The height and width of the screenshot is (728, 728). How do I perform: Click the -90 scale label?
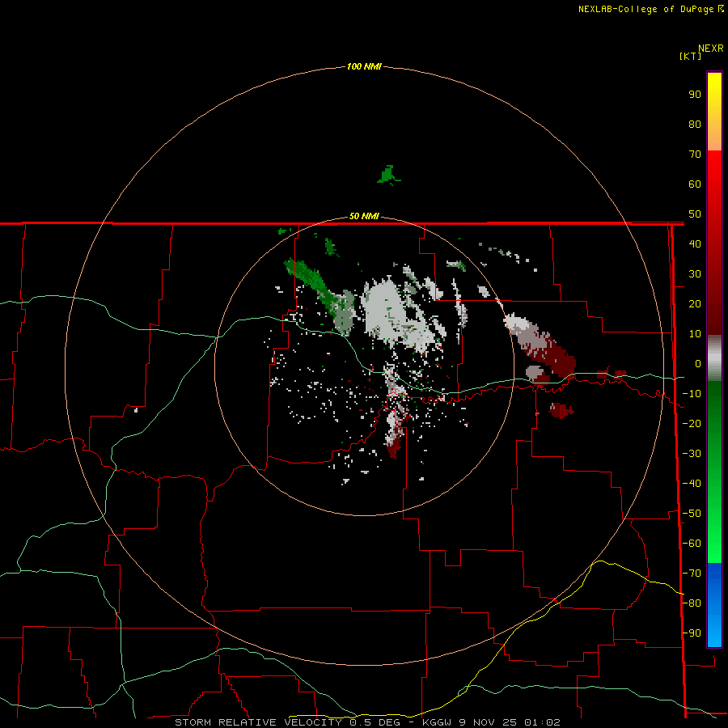pos(692,633)
